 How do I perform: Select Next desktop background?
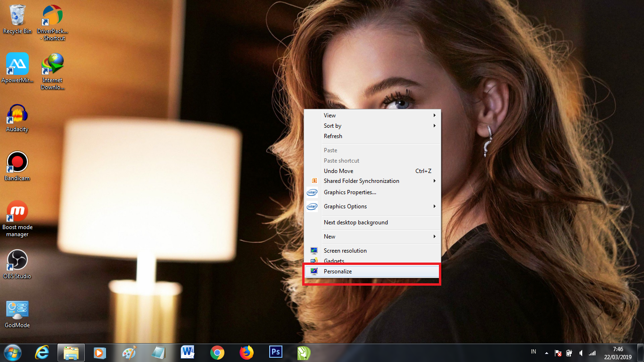(x=372, y=222)
